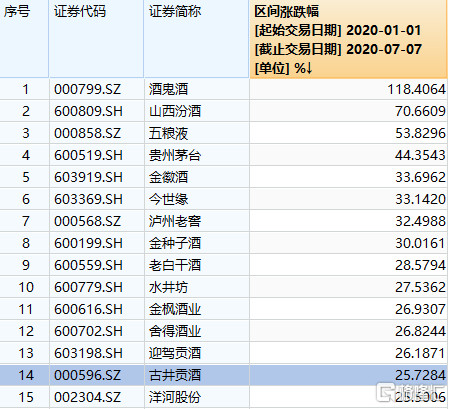
Task: Click stock name 老白干酒
Action: pos(175,265)
